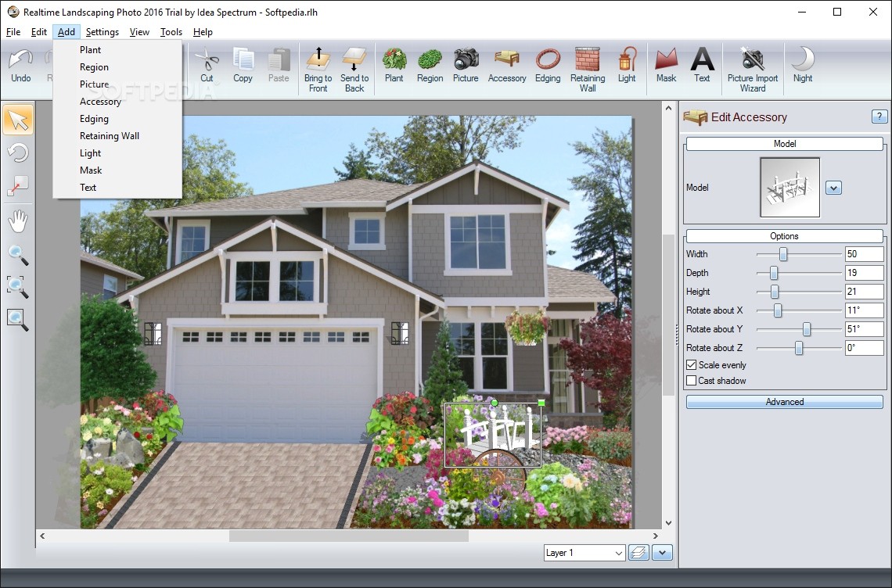Viewport: 892px width, 588px height.
Task: Click the Picture camera toolbar icon
Action: point(466,66)
